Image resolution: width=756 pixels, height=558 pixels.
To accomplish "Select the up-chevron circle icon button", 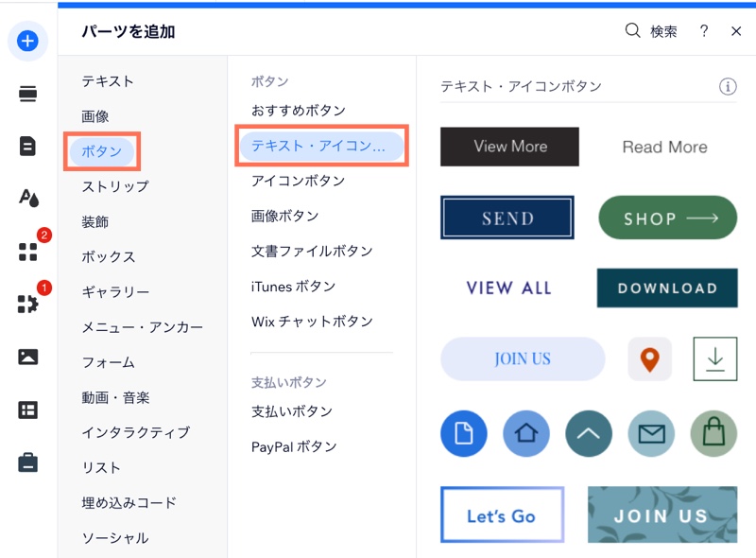I will pos(589,433).
